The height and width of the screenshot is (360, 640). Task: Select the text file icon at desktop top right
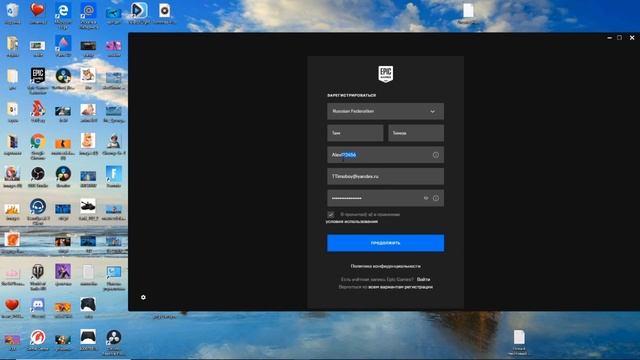pos(468,13)
